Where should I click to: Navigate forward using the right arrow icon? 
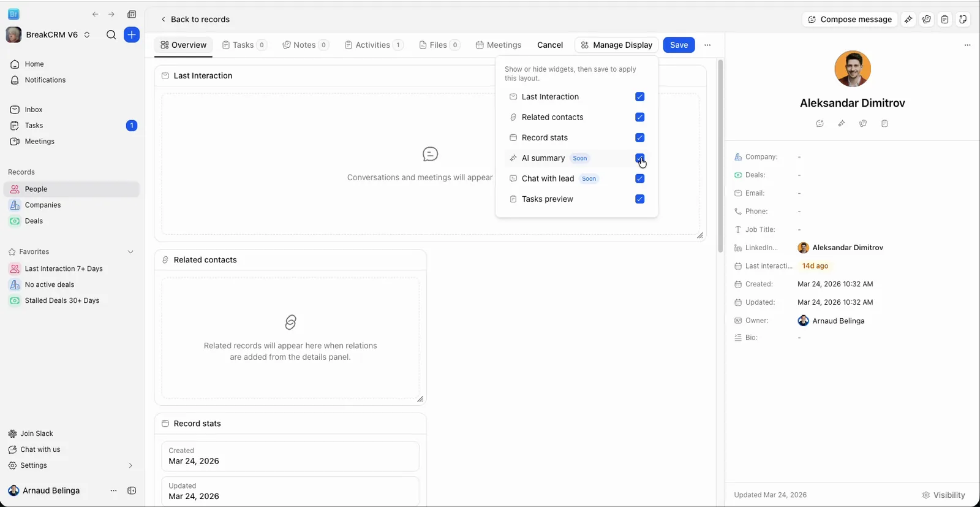pos(111,14)
